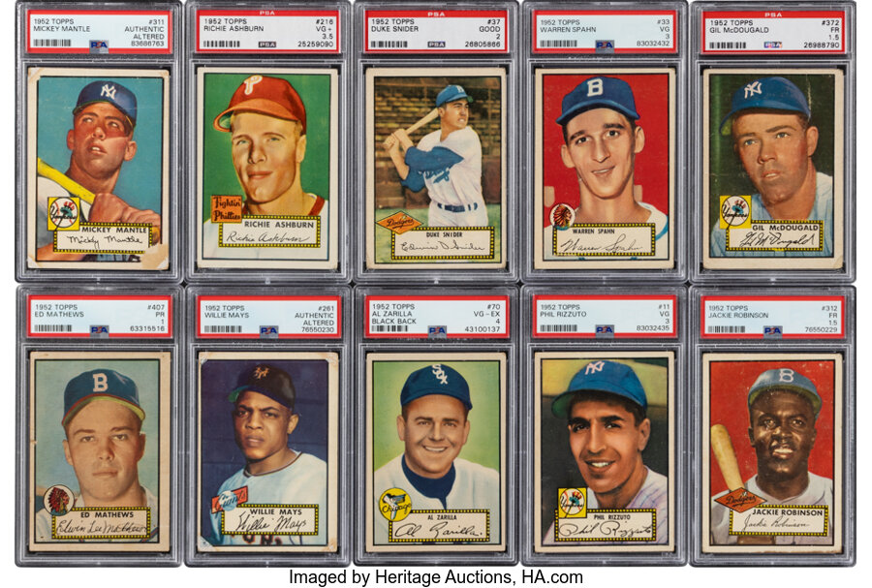Click the Braves logo on Warren Spahn card
This screenshot has width=872, height=588.
pyautogui.click(x=562, y=216)
